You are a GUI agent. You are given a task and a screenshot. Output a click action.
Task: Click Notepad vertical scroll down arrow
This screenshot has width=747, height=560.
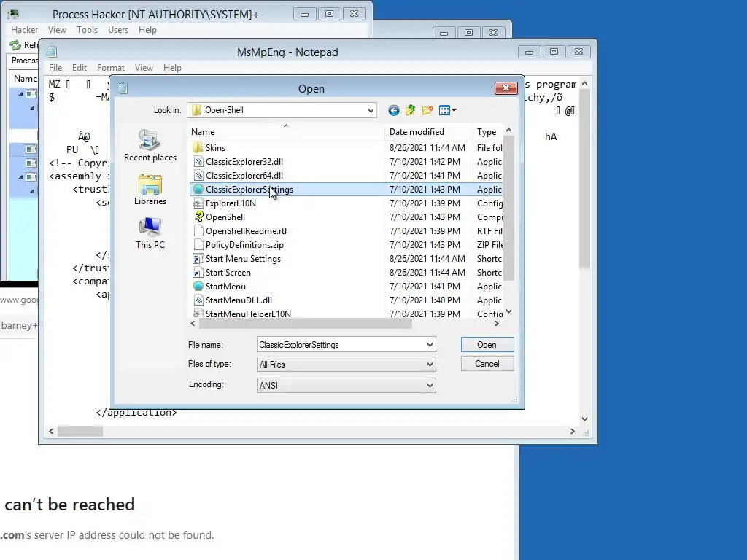[584, 419]
